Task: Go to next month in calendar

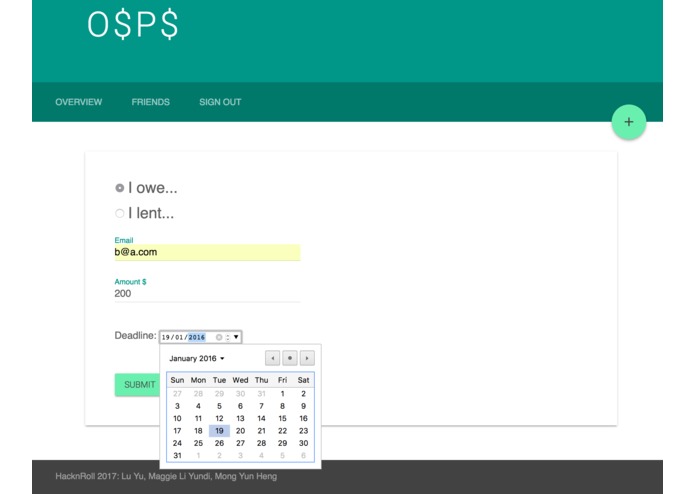Action: click(x=307, y=358)
